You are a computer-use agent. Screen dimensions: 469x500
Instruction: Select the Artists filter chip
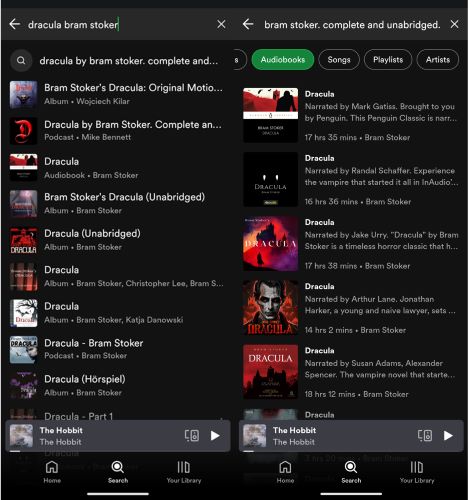coord(438,60)
